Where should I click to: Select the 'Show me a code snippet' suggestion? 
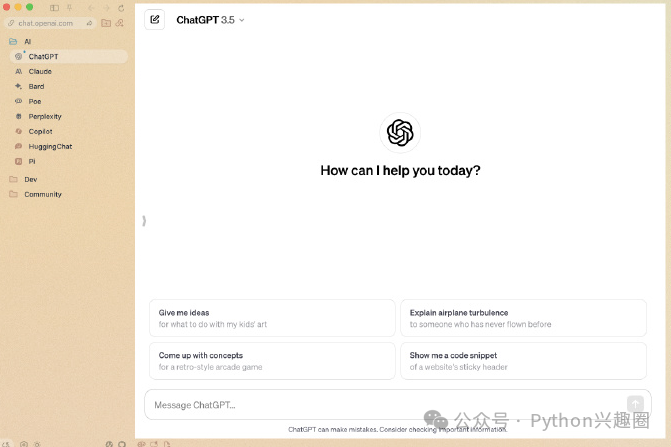(x=523, y=361)
